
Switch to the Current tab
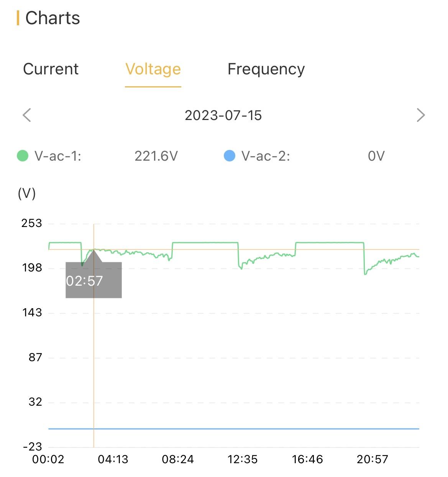click(51, 69)
